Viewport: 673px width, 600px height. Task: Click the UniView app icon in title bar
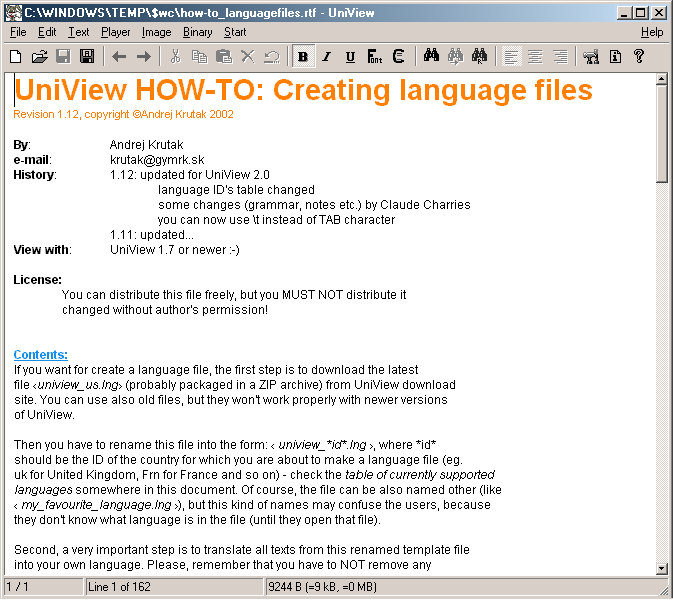pos(13,13)
